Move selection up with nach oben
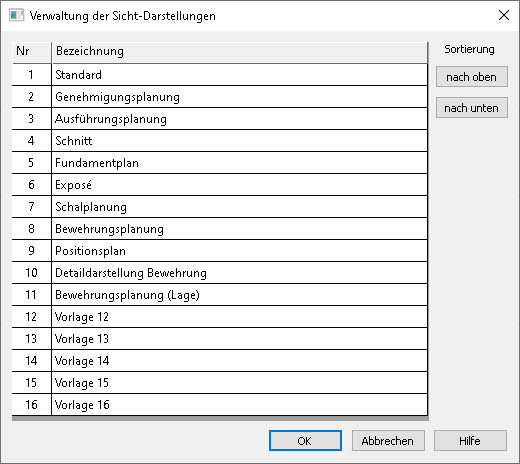 [x=472, y=77]
